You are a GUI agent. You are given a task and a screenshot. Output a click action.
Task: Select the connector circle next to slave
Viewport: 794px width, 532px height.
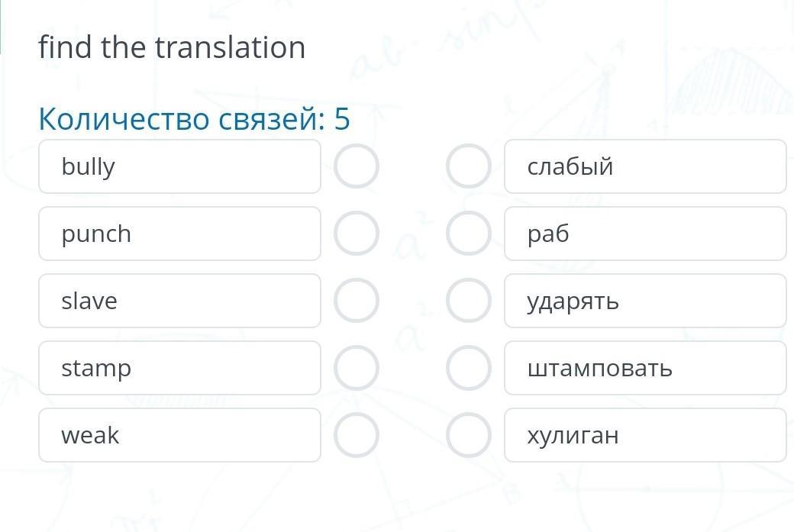pos(357,301)
